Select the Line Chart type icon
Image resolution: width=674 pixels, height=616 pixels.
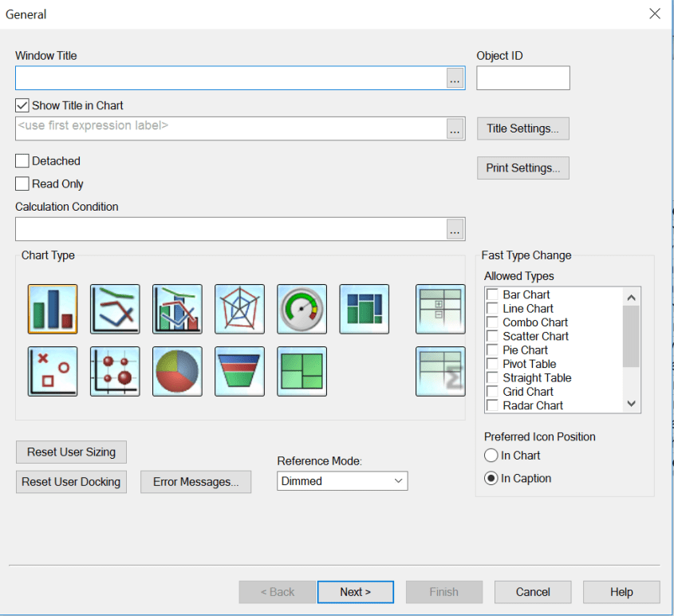coord(115,309)
